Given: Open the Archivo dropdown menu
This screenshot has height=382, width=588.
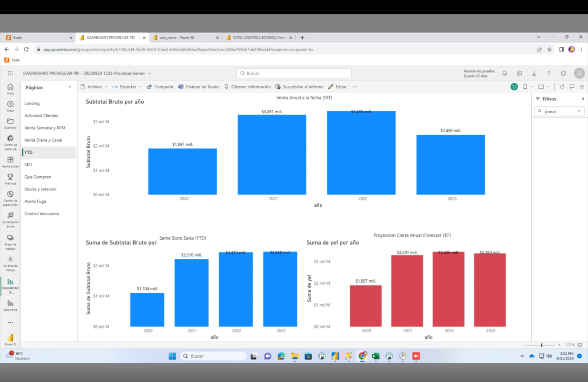Looking at the screenshot, I should (x=94, y=87).
